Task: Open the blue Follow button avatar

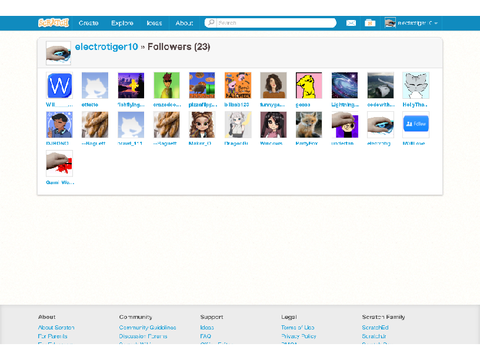Action: coord(416,124)
